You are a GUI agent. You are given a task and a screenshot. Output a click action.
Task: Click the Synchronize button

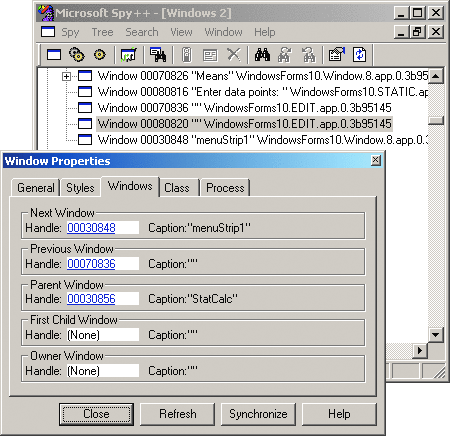click(x=258, y=414)
